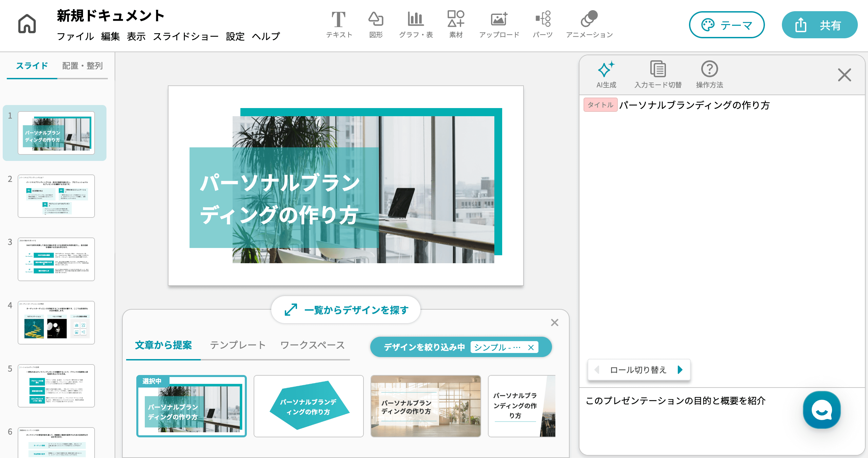Open the 設定 menu
This screenshot has width=868, height=458.
click(x=235, y=36)
